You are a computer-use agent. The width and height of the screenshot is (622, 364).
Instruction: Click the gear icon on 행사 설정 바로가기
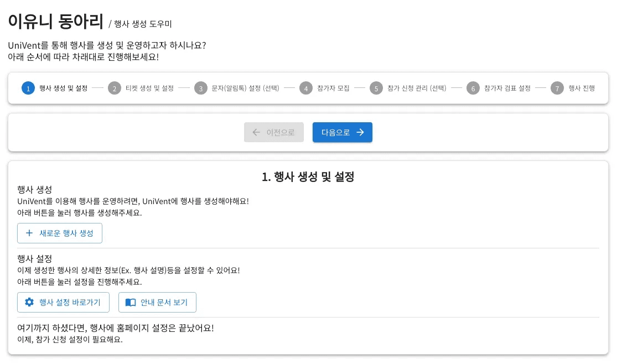[x=29, y=303]
